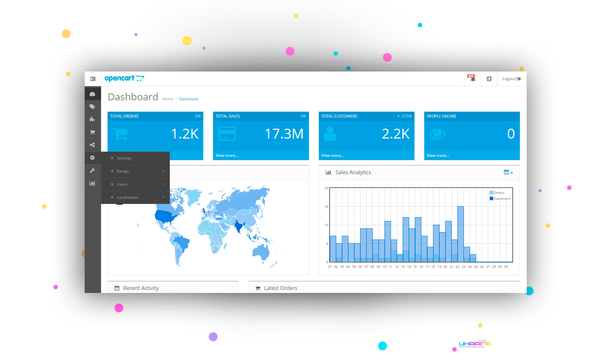
Task: Expand the Users submenu
Action: (x=135, y=184)
